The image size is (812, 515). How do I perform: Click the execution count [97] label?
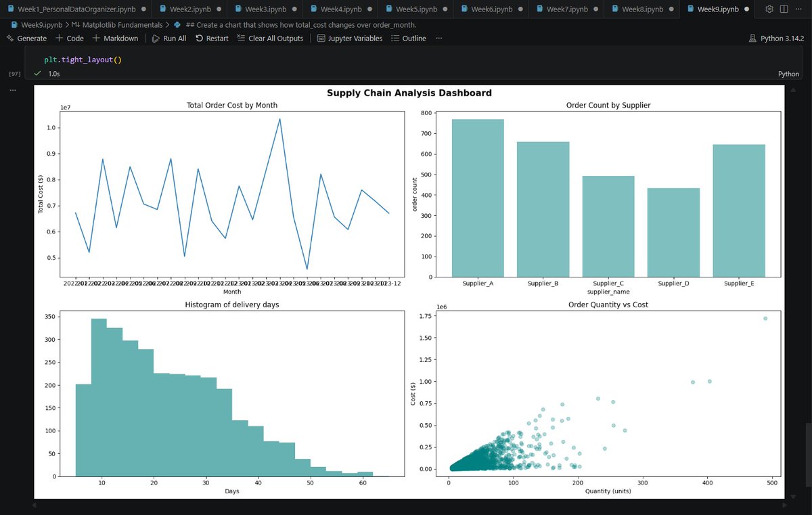pos(14,73)
